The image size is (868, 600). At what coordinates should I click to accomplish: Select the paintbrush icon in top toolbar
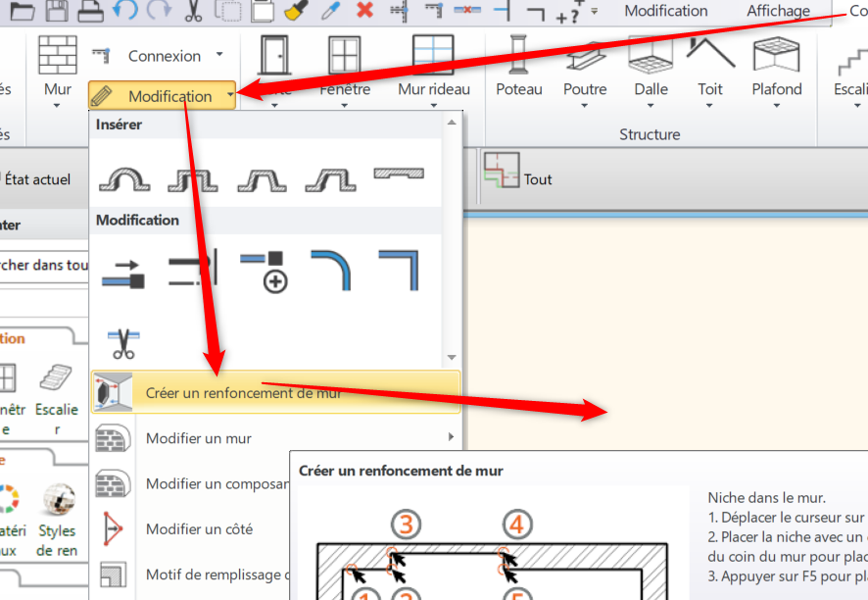coord(296,11)
